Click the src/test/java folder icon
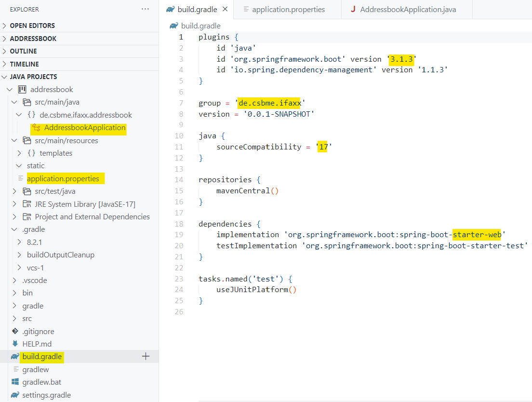 (27, 191)
